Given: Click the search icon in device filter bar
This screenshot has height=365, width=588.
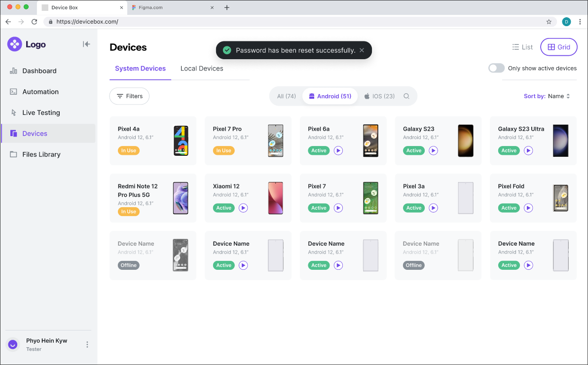Looking at the screenshot, I should point(406,96).
